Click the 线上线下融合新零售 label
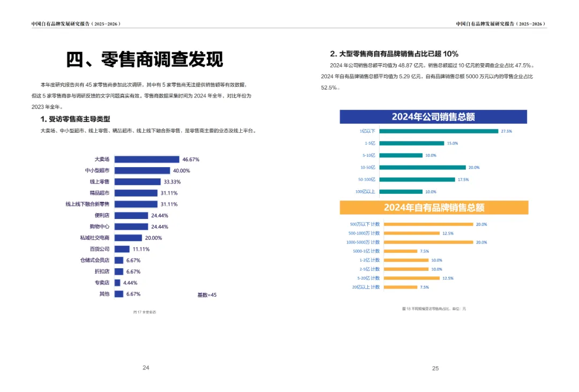The height and width of the screenshot is (392, 579). (87, 204)
